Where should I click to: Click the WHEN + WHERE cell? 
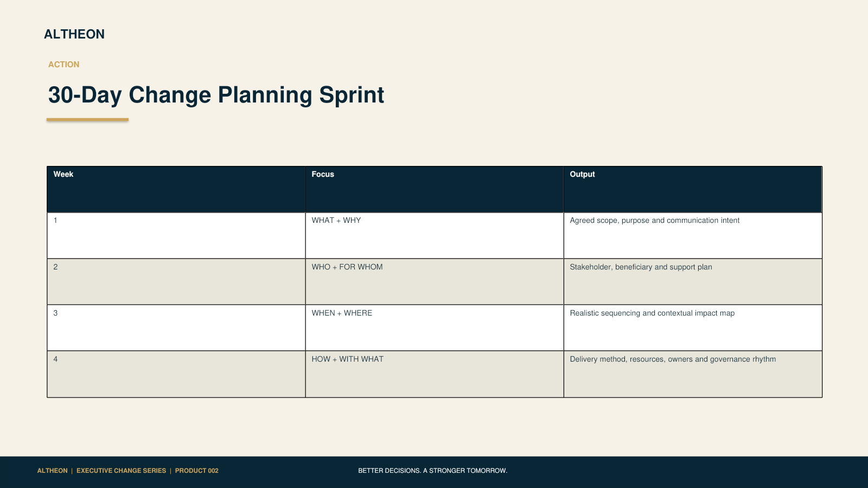[435, 328]
